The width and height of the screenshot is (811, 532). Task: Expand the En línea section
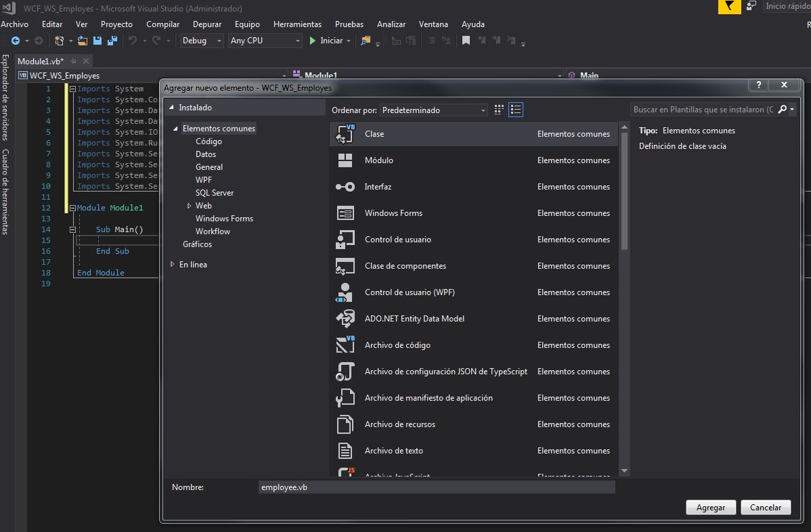(172, 264)
